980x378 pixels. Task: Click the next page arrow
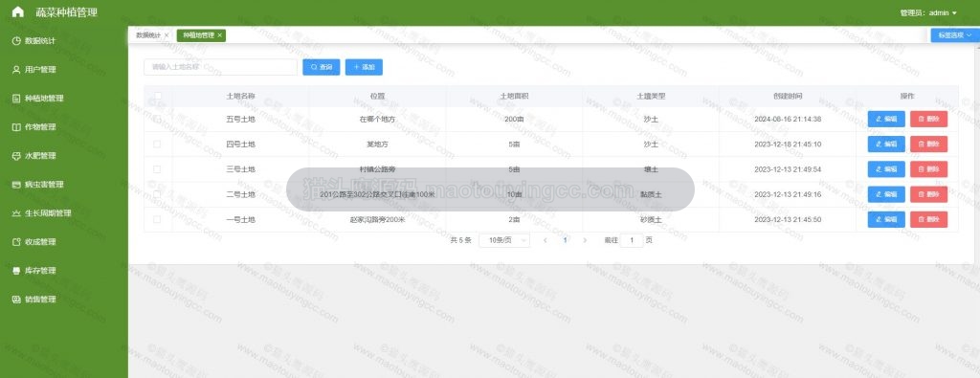pos(585,240)
